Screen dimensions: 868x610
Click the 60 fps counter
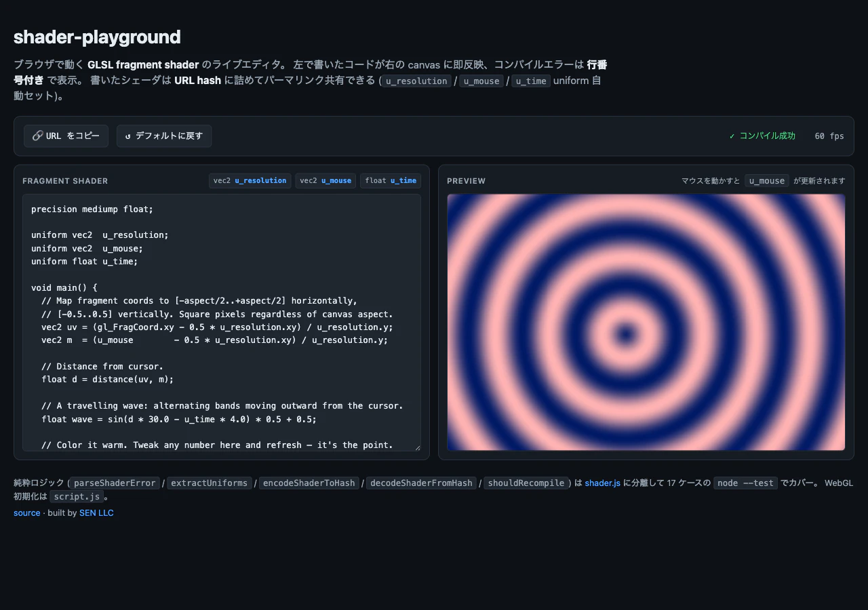829,136
